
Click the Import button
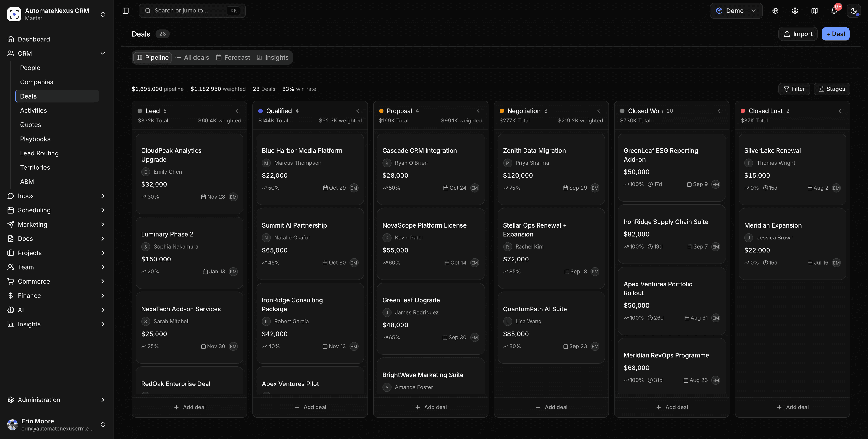point(798,34)
